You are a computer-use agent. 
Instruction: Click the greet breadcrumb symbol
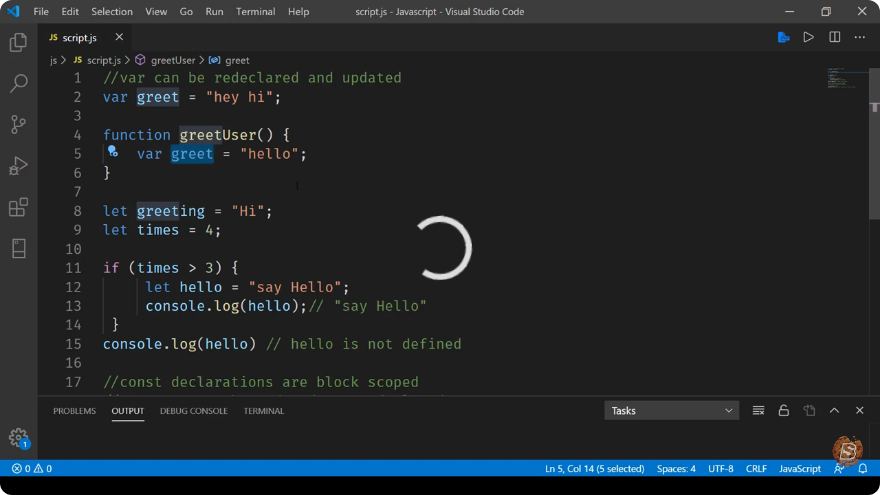click(229, 60)
